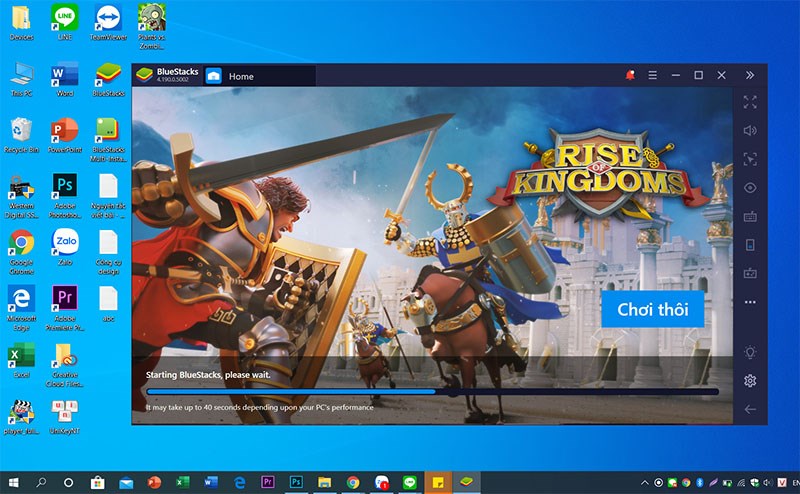Select Google Chrome desktop shortcut
Viewport: 800px width, 494px height.
pos(21,252)
